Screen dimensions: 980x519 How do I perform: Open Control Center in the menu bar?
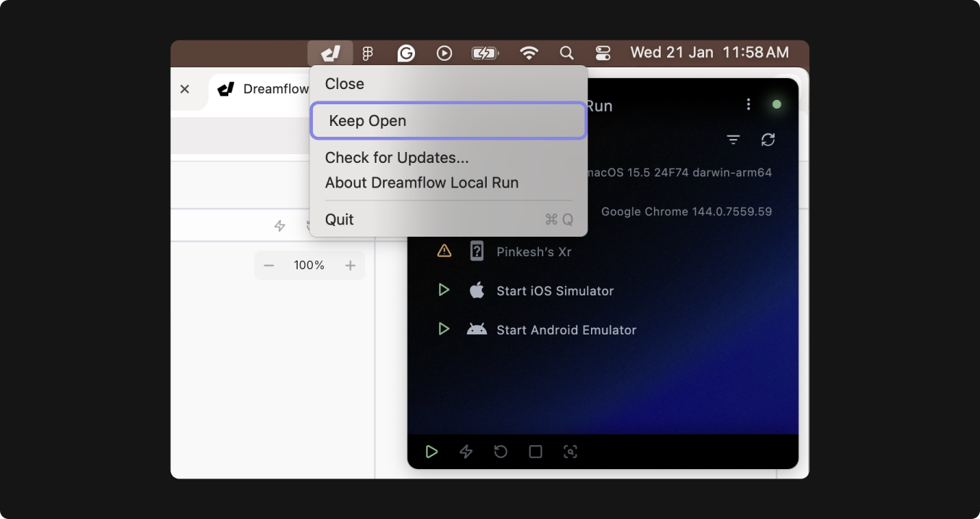coord(603,53)
